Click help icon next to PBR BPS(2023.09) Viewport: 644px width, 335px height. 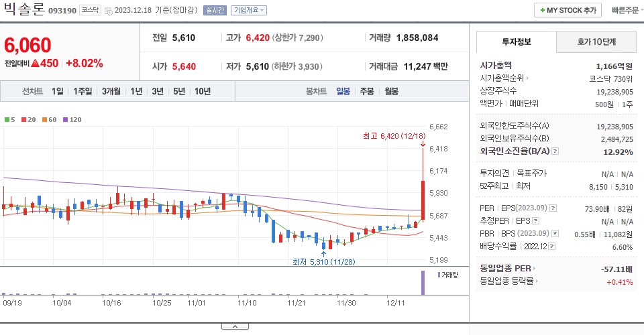click(x=555, y=233)
